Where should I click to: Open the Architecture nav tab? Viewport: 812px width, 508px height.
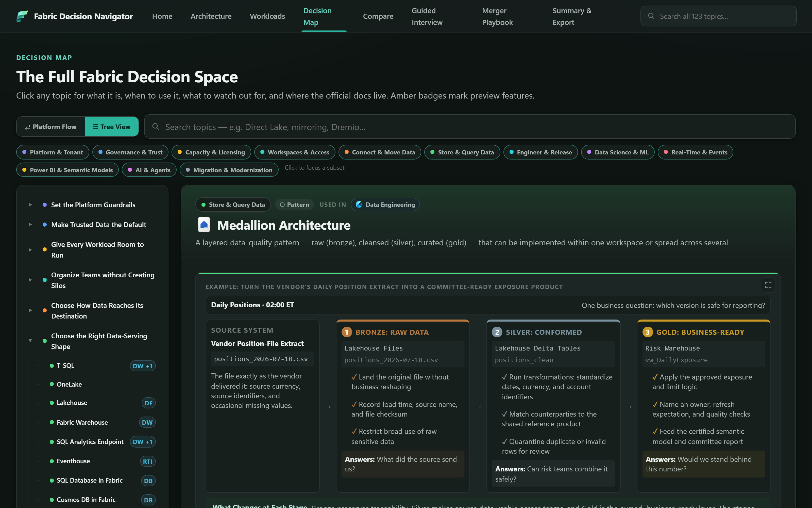[x=211, y=16]
